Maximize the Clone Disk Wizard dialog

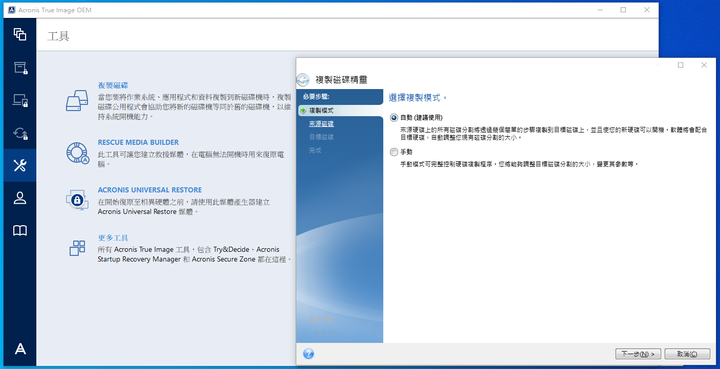(x=681, y=65)
